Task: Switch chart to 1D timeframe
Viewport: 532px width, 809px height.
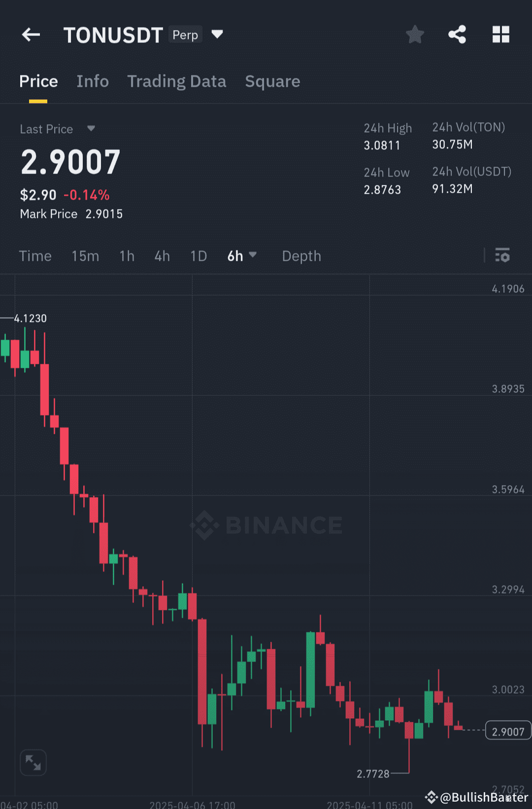Action: [x=199, y=256]
